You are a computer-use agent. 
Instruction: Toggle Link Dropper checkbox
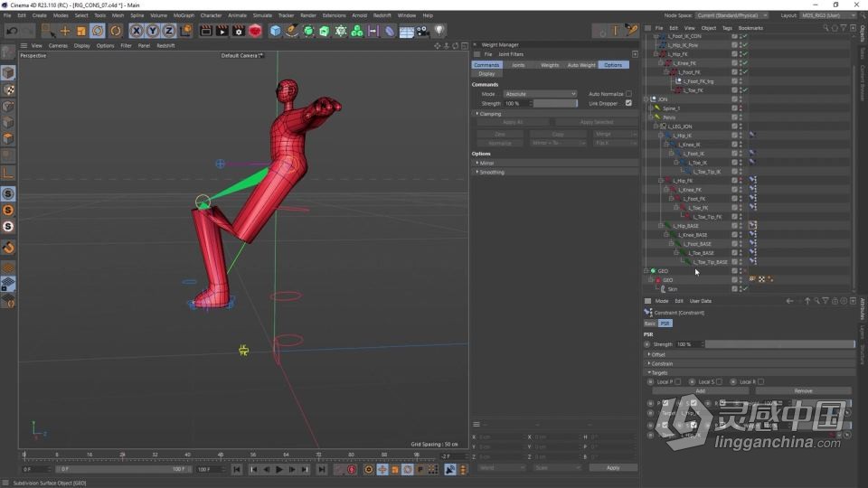pyautogui.click(x=629, y=103)
